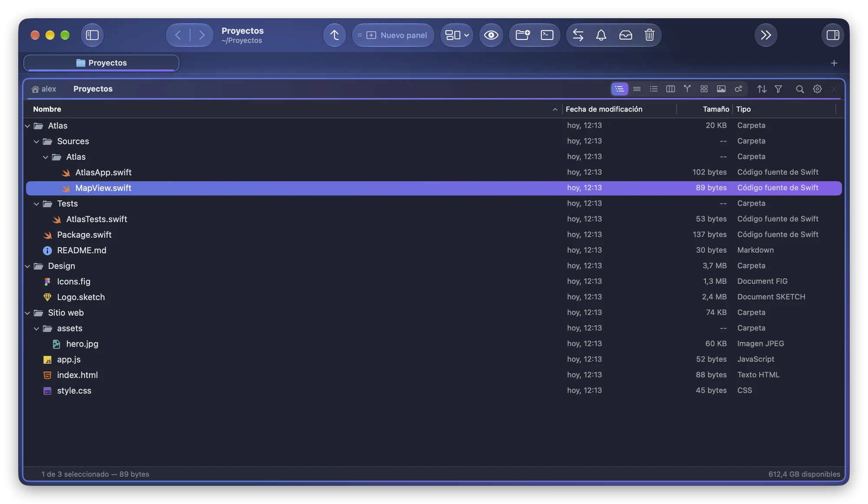Switch to the plain lines list view

click(x=637, y=89)
